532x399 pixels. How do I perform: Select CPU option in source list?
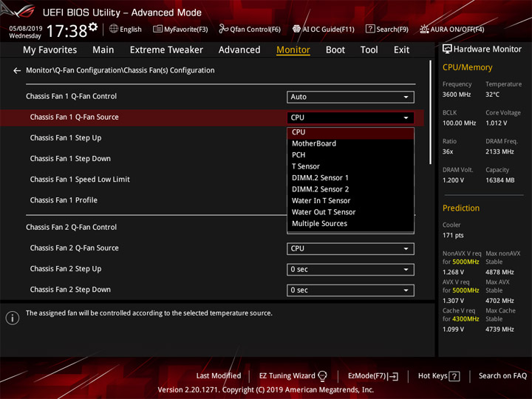click(x=350, y=132)
